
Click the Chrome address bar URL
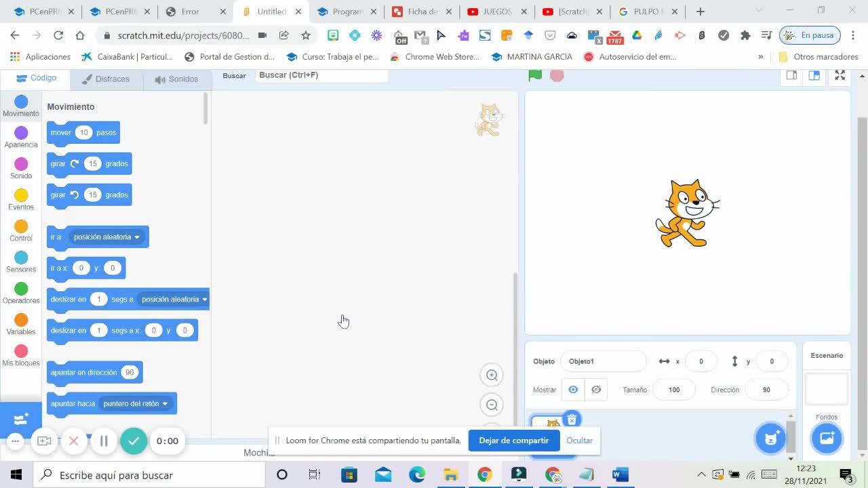click(x=183, y=35)
